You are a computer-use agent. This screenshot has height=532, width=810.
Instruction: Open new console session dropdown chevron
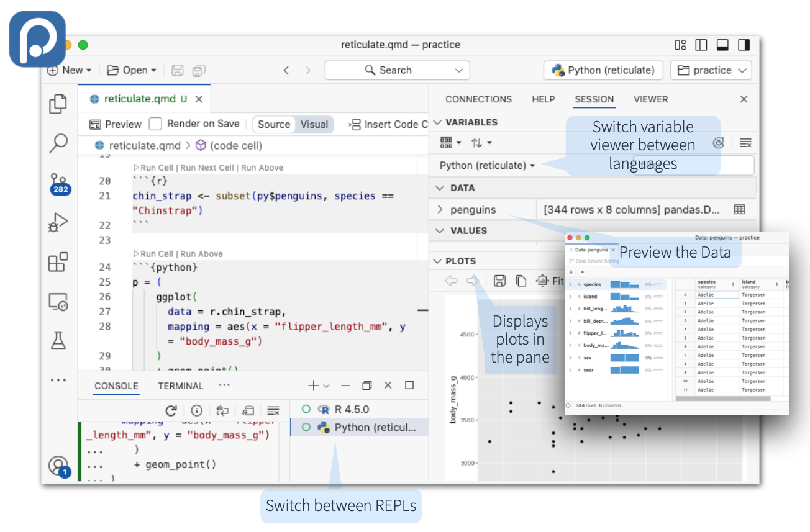pyautogui.click(x=326, y=386)
